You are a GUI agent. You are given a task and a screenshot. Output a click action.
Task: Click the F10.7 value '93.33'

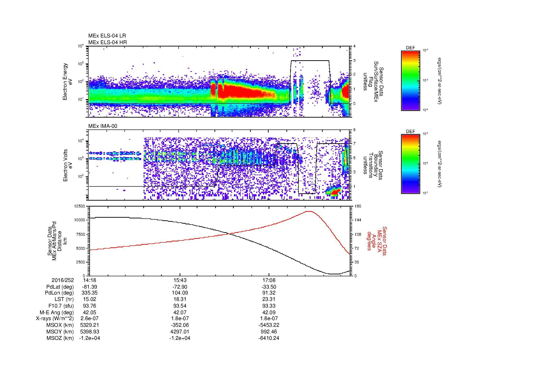click(269, 306)
